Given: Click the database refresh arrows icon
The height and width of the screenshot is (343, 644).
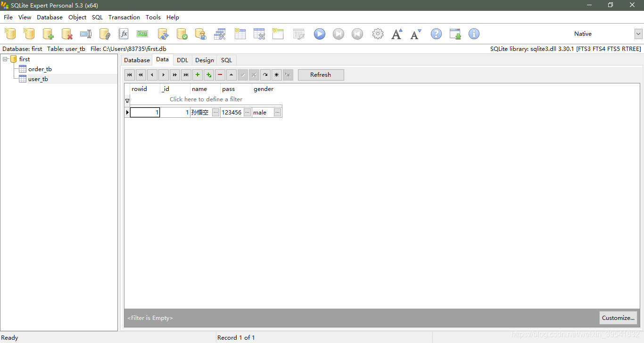Looking at the screenshot, I should 163,34.
